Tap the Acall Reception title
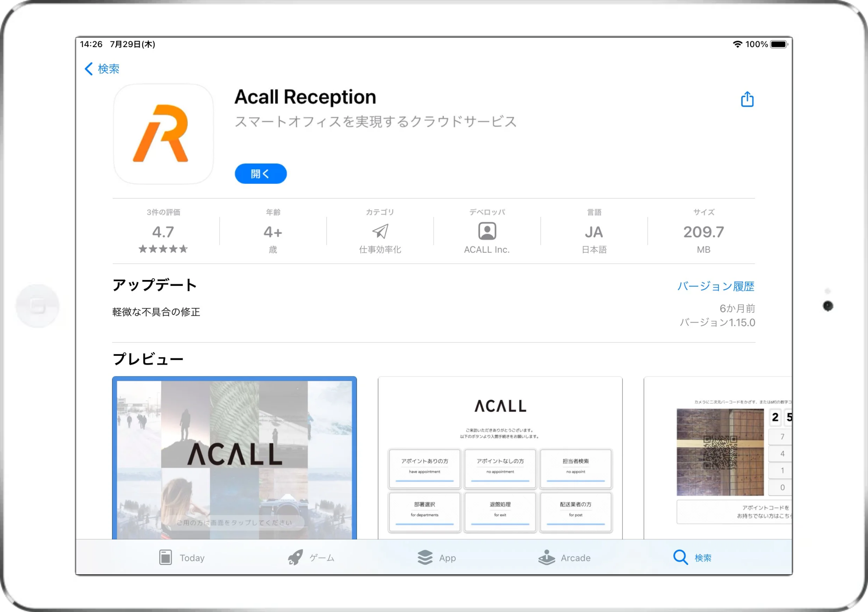Screen dimensions: 868x612 pos(305,97)
